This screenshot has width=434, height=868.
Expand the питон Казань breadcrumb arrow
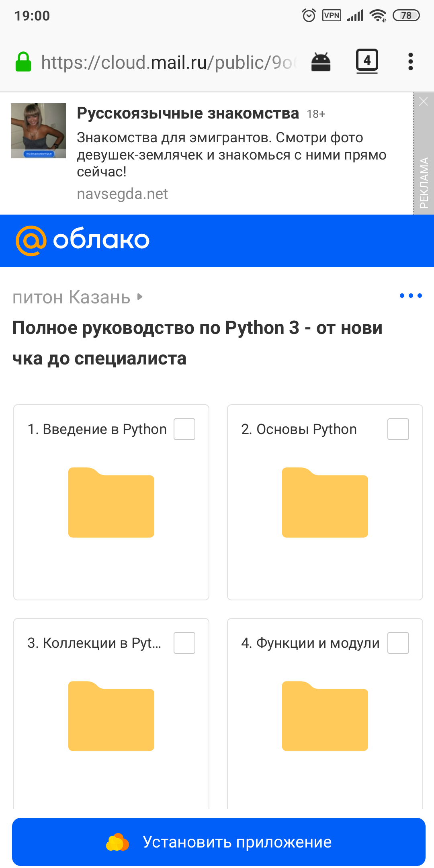click(140, 297)
